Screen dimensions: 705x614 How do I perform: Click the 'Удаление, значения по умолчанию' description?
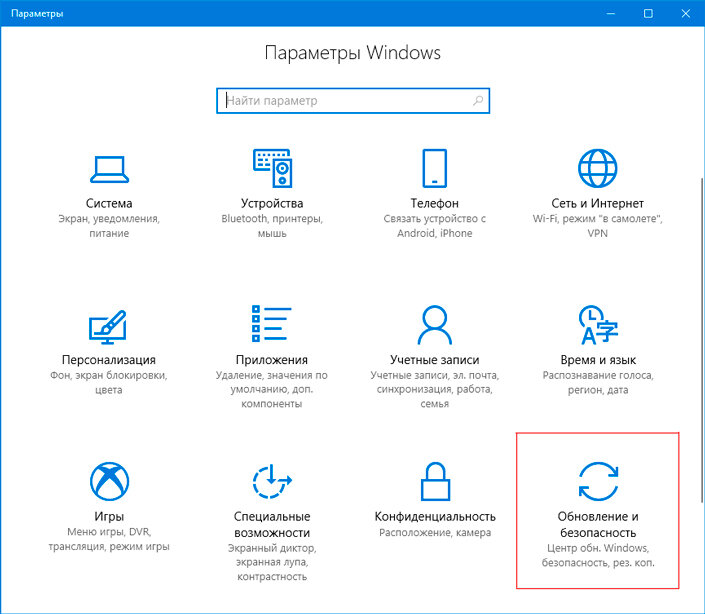272,389
